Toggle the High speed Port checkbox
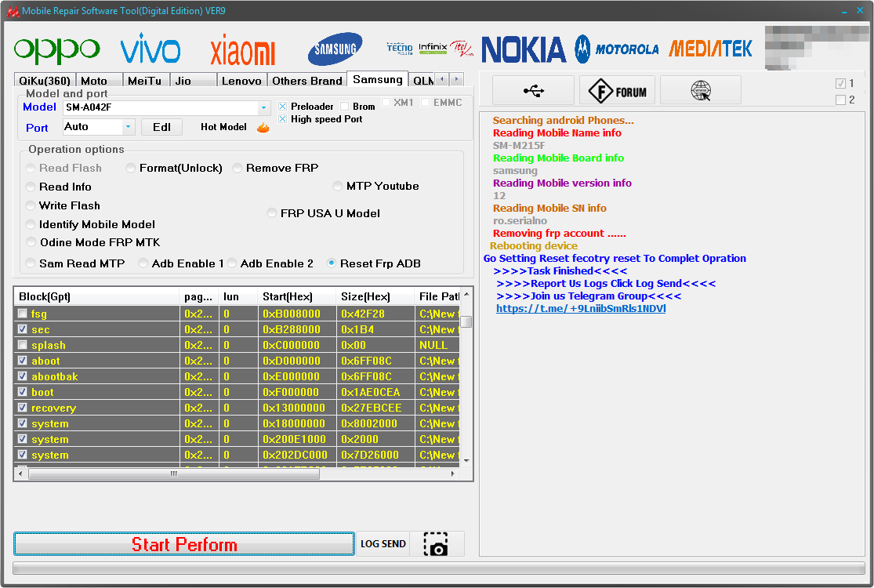The height and width of the screenshot is (588, 874). [283, 119]
